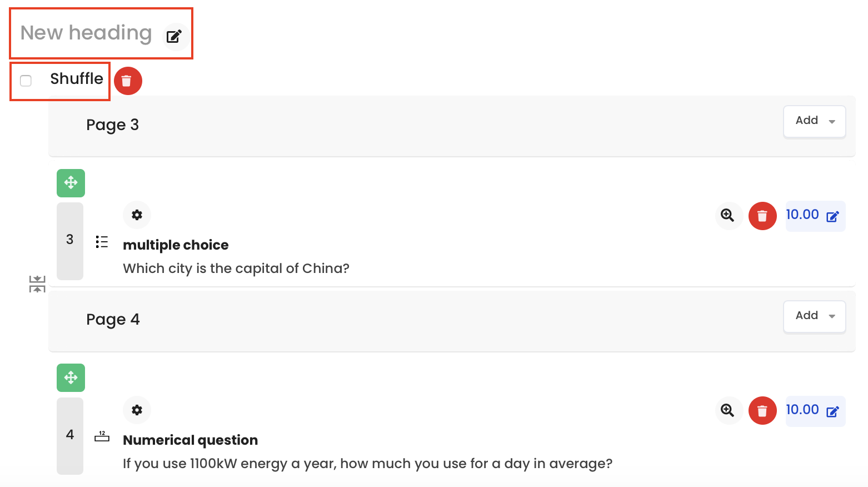Enable the Shuffle checkbox
Image resolution: width=868 pixels, height=487 pixels.
26,81
